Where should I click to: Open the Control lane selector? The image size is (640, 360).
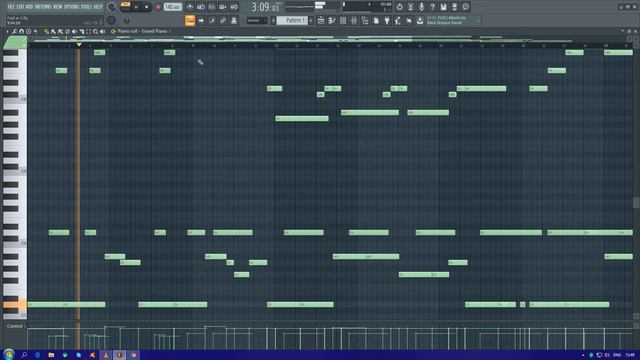[x=15, y=326]
